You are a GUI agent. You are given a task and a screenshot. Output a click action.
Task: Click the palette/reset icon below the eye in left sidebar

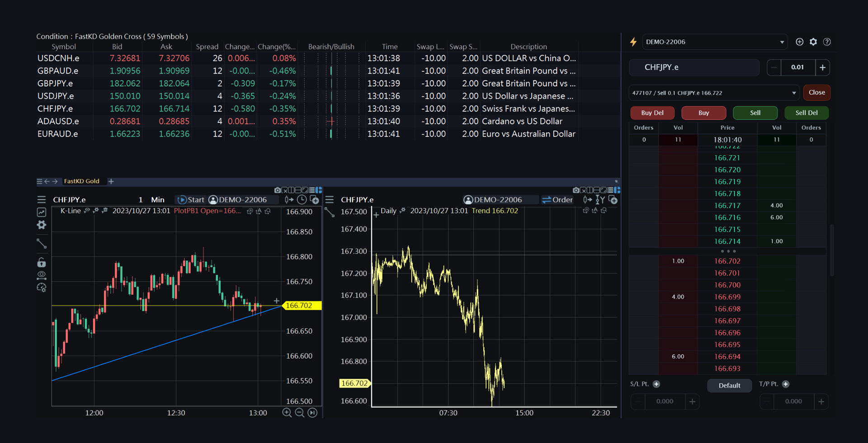[42, 287]
